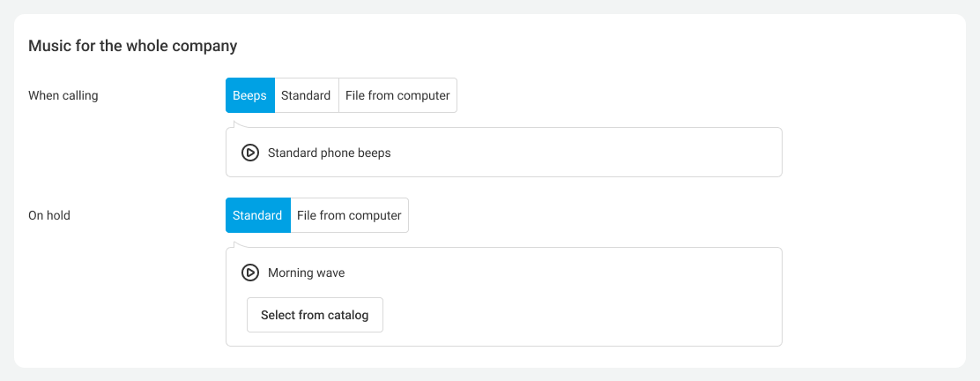Pick File from computer for When calling
This screenshot has height=381, width=980.
click(x=397, y=95)
